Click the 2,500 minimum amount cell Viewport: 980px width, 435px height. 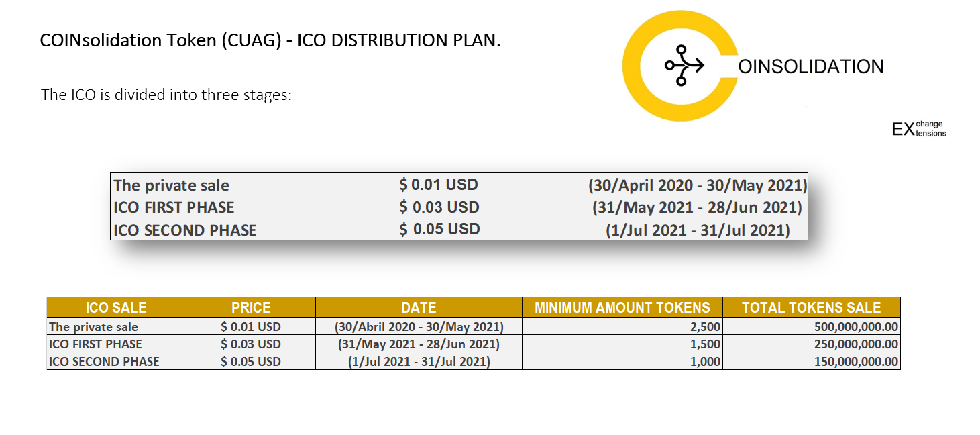(x=622, y=327)
